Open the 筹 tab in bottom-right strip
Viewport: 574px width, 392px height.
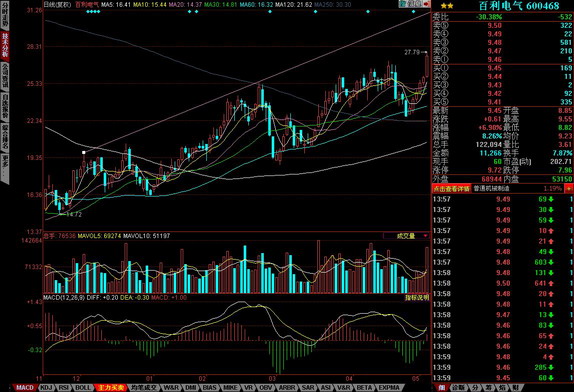489,387
